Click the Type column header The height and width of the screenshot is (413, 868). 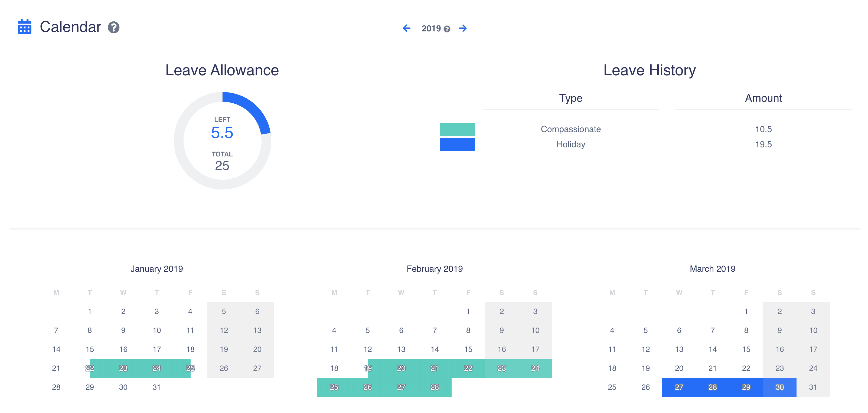(x=570, y=98)
